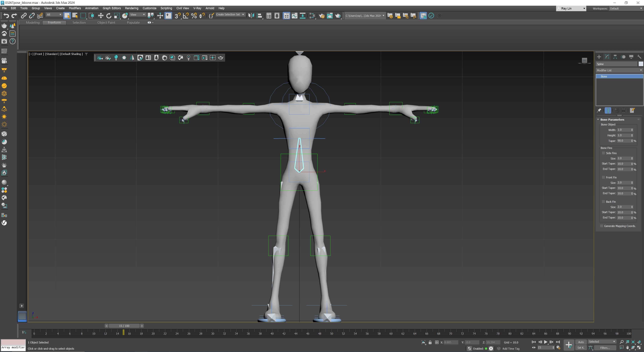Open the Utilities wrench panel tab
The image size is (644, 352).
click(639, 57)
